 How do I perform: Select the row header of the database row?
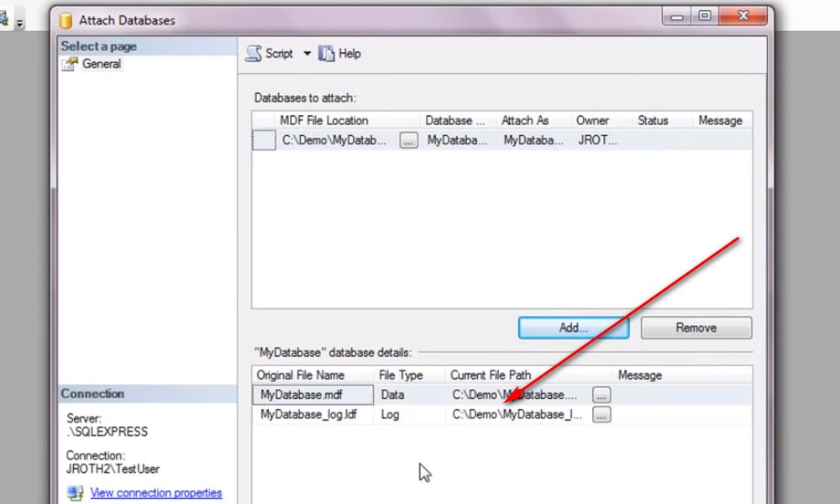click(x=264, y=141)
